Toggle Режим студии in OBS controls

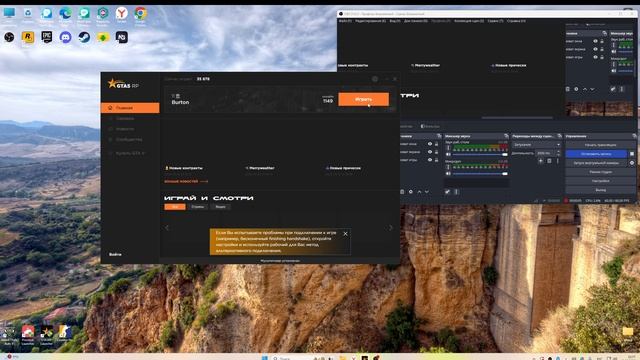click(x=600, y=172)
